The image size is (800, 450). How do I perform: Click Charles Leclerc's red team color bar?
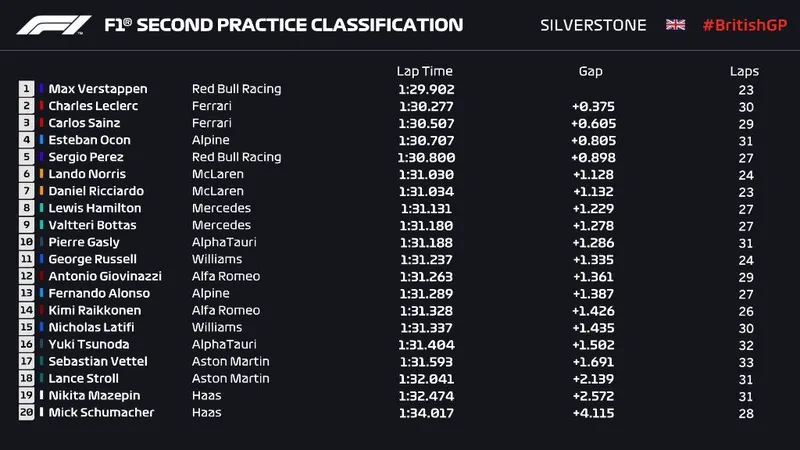click(42, 106)
